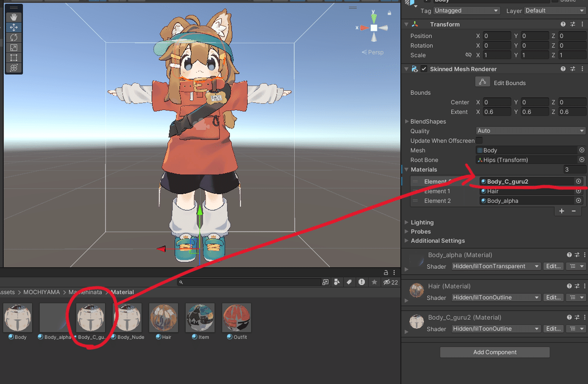Collapse the Materials list
This screenshot has height=384, width=588.
[406, 169]
